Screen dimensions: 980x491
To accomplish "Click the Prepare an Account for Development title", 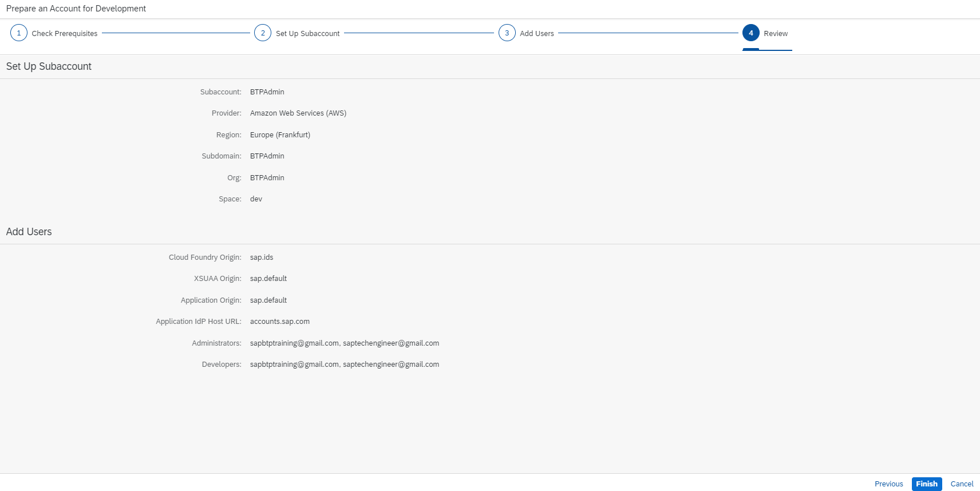I will (76, 9).
